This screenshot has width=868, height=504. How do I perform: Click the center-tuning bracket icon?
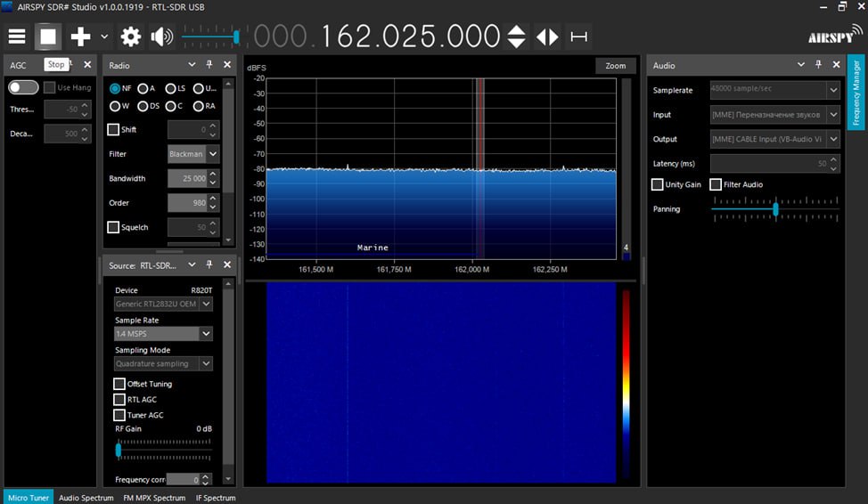pos(579,37)
